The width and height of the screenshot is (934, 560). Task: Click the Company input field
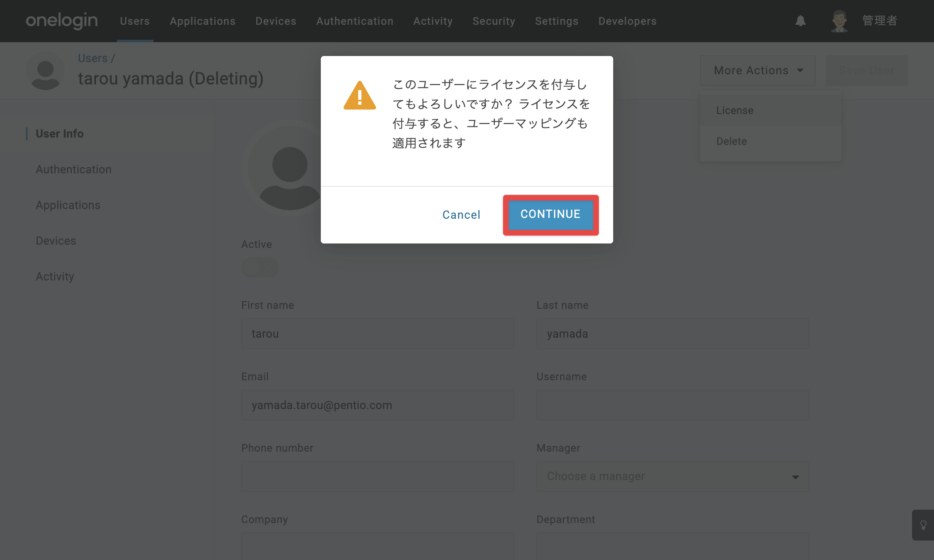coord(378,546)
